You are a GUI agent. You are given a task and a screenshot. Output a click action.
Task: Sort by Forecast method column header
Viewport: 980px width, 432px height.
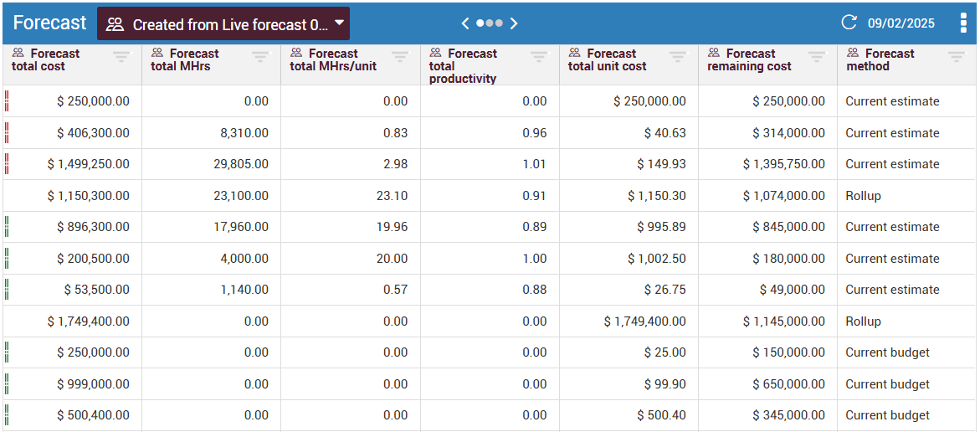coord(880,59)
